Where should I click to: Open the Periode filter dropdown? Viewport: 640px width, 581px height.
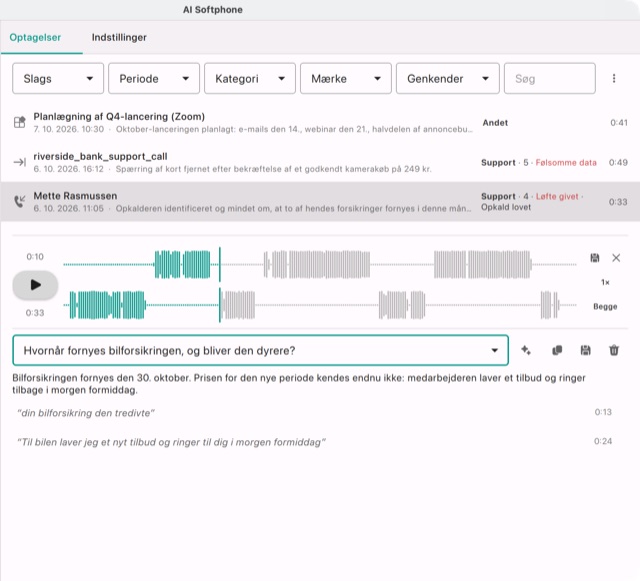click(x=154, y=78)
